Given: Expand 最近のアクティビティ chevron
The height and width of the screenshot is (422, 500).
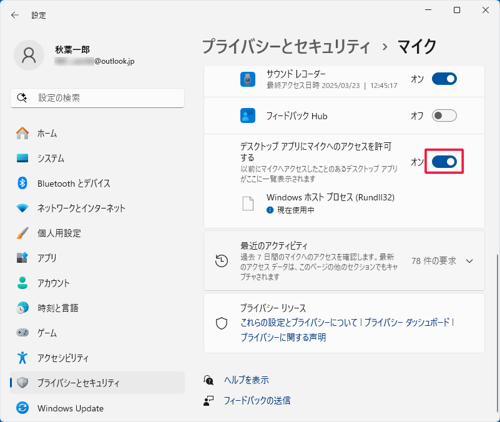Looking at the screenshot, I should 469,261.
